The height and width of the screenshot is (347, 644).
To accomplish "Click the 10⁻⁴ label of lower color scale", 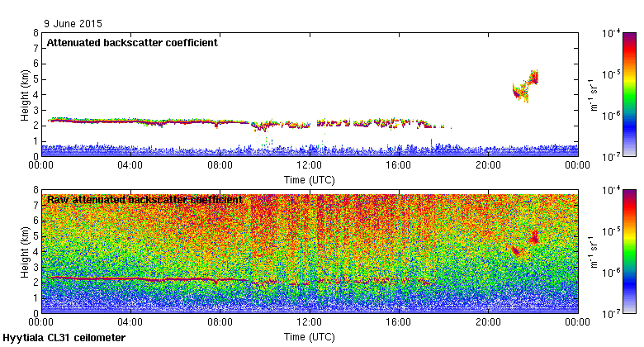I will point(611,190).
